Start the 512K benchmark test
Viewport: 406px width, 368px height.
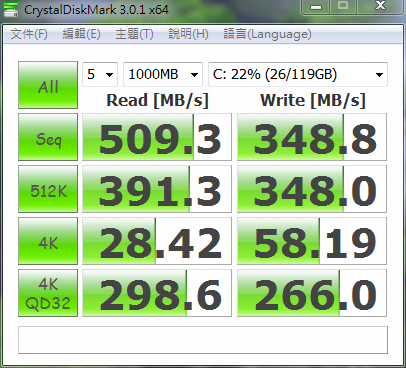click(48, 189)
